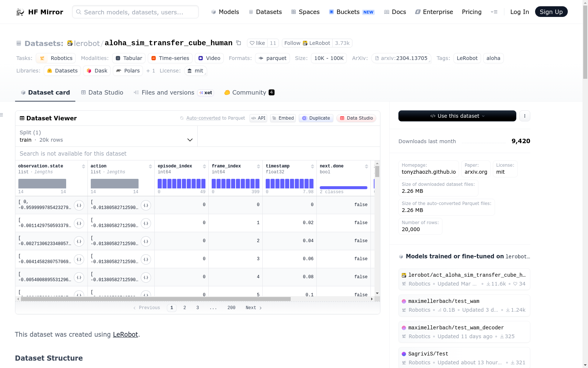
Task: Open Models in the top navigation
Action: click(225, 12)
